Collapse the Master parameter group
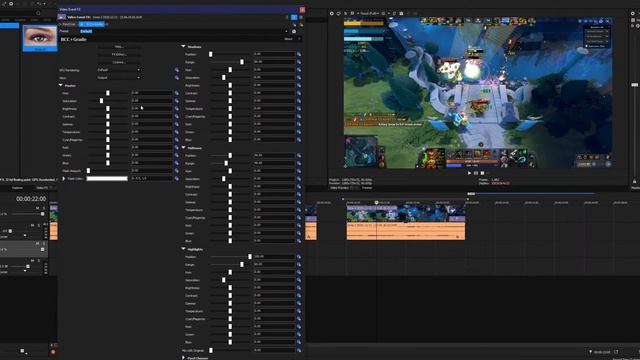 [x=61, y=85]
